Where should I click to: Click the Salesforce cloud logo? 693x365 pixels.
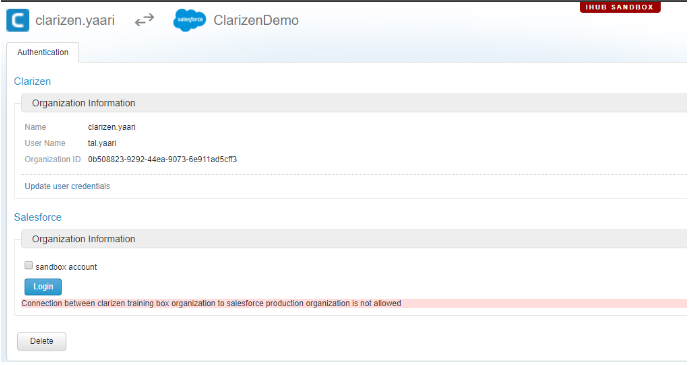coord(190,20)
